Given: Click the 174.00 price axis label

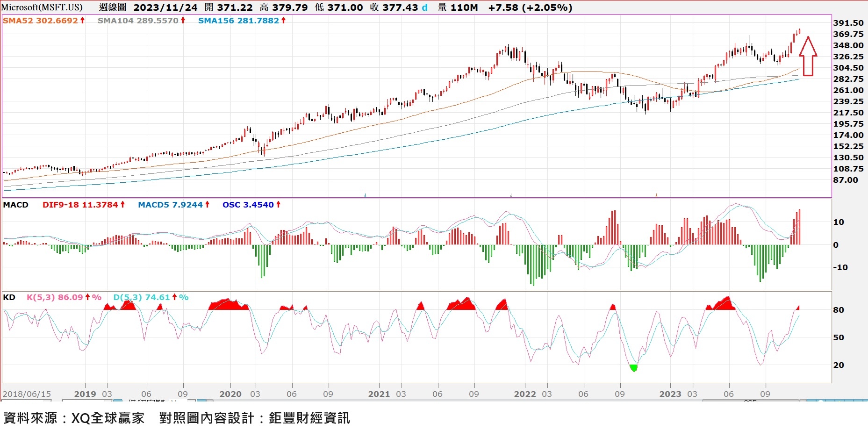Looking at the screenshot, I should point(848,135).
